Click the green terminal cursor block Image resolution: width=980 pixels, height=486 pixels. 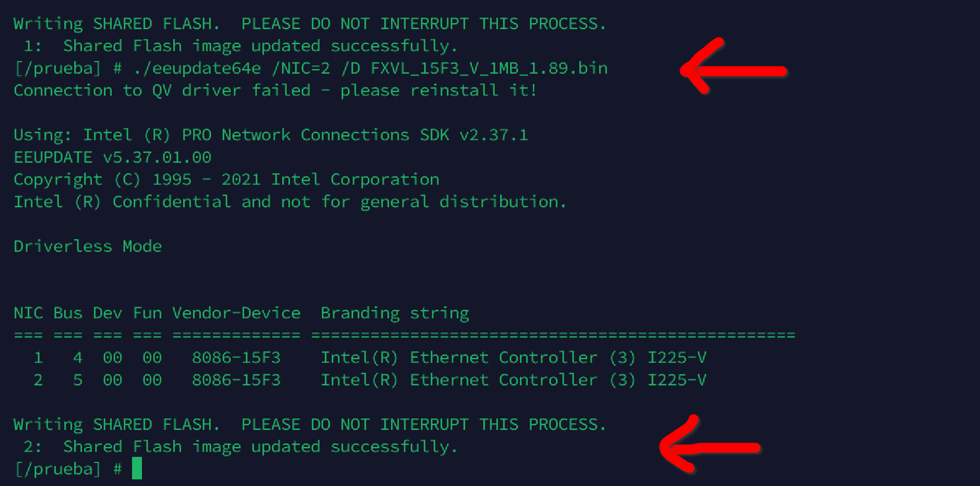(x=137, y=469)
